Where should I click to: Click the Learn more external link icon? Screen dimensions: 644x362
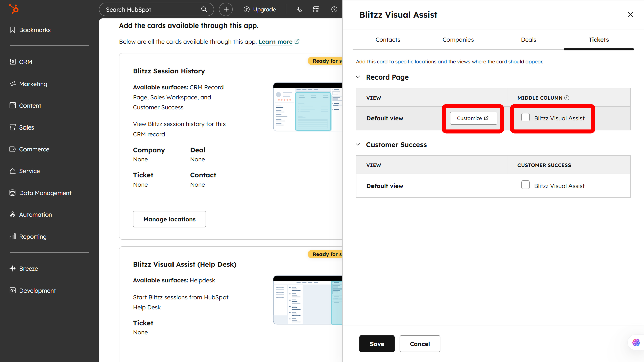[297, 42]
